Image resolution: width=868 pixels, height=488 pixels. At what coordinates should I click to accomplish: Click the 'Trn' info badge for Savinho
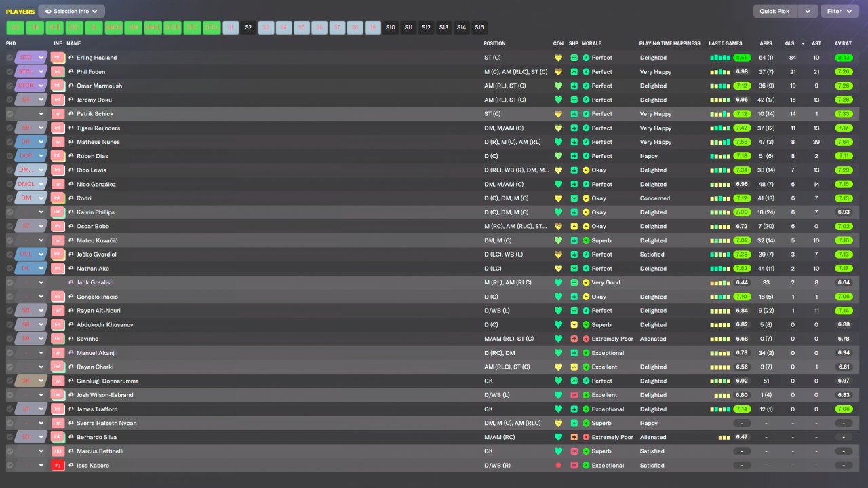pyautogui.click(x=57, y=339)
